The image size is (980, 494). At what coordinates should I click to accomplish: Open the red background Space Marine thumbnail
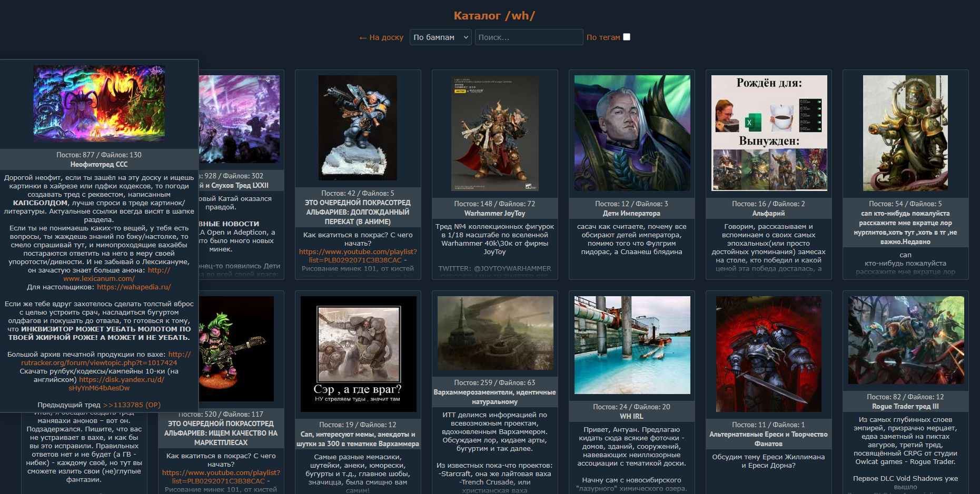pos(769,354)
